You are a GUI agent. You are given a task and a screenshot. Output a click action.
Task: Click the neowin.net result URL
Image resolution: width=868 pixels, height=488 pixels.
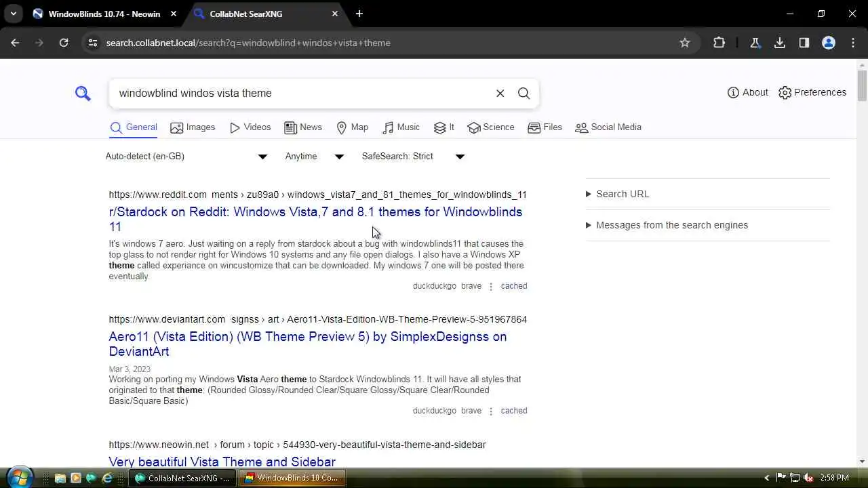point(297,445)
